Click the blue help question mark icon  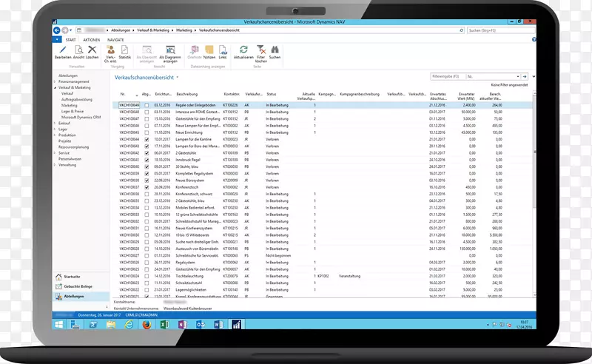[534, 39]
